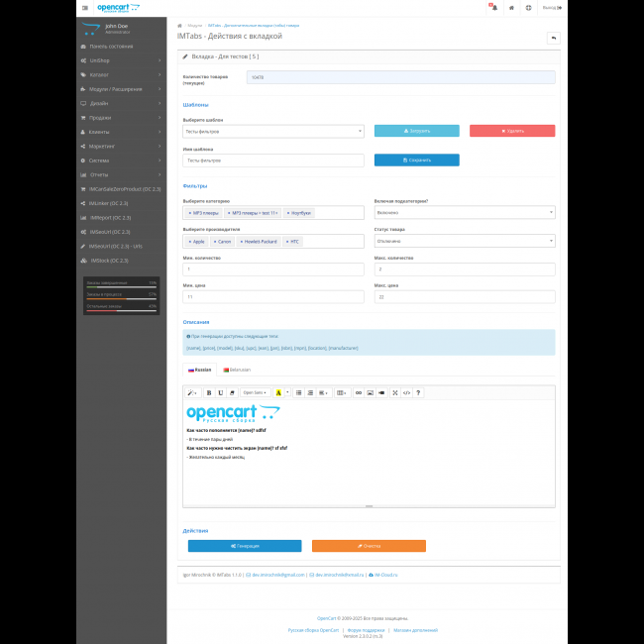Click the notifications bell icon
Viewport: 644px width, 644px height.
coord(493,7)
